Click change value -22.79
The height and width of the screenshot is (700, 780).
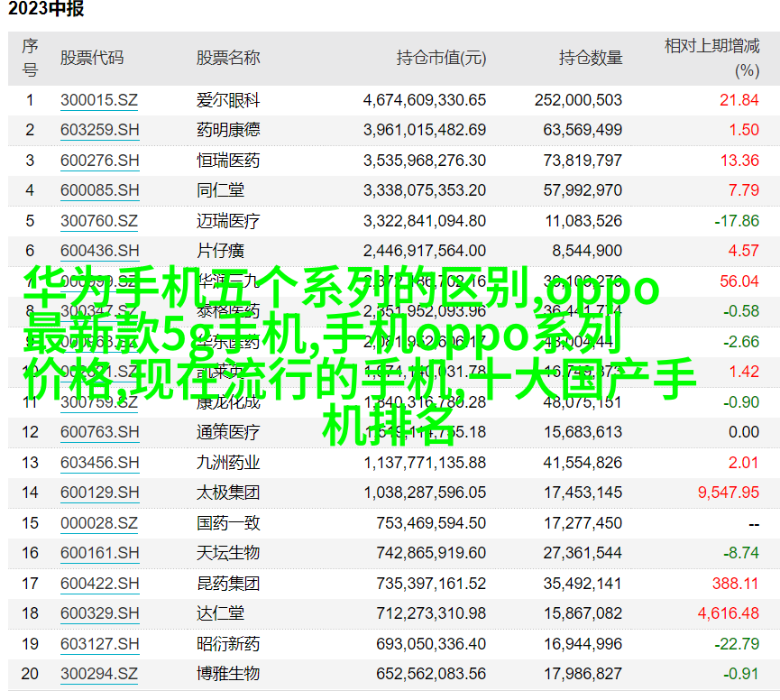[x=737, y=644]
